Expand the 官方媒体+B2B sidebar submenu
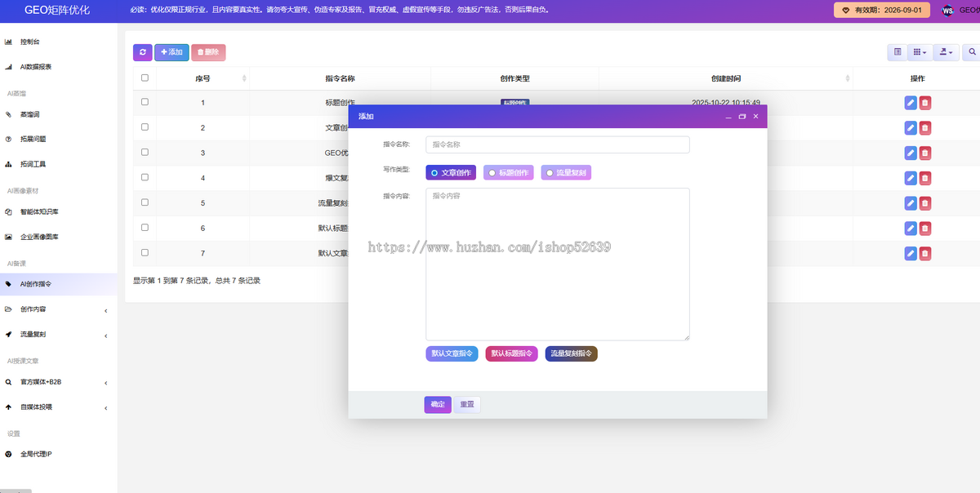The height and width of the screenshot is (493, 980). tap(59, 382)
